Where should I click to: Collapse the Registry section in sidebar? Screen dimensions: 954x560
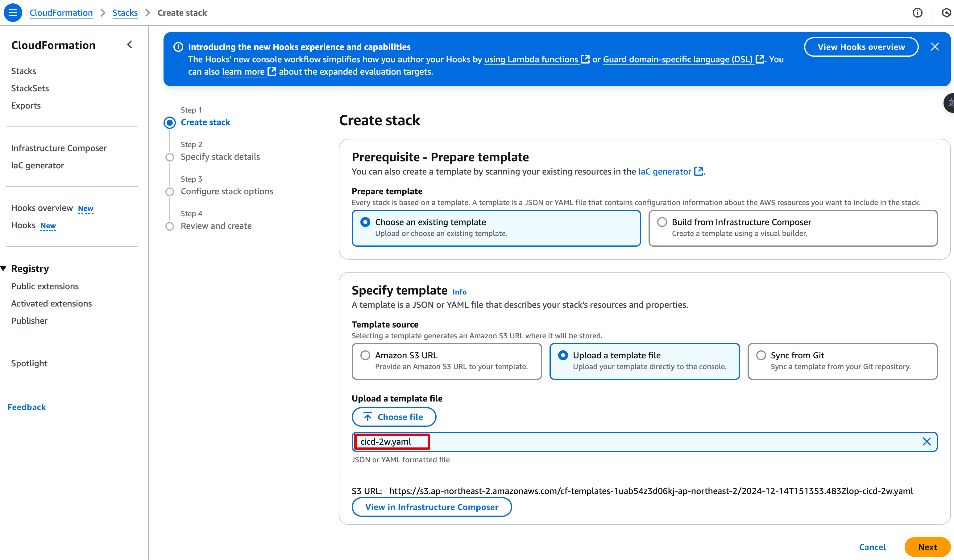pyautogui.click(x=4, y=268)
